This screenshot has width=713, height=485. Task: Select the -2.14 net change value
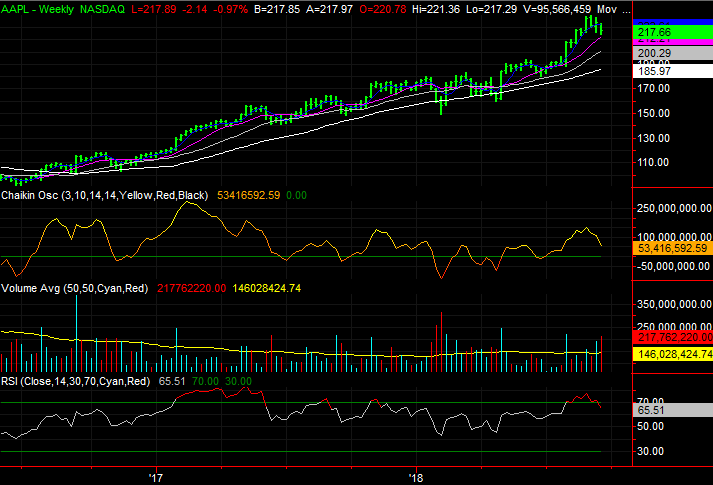pos(195,9)
